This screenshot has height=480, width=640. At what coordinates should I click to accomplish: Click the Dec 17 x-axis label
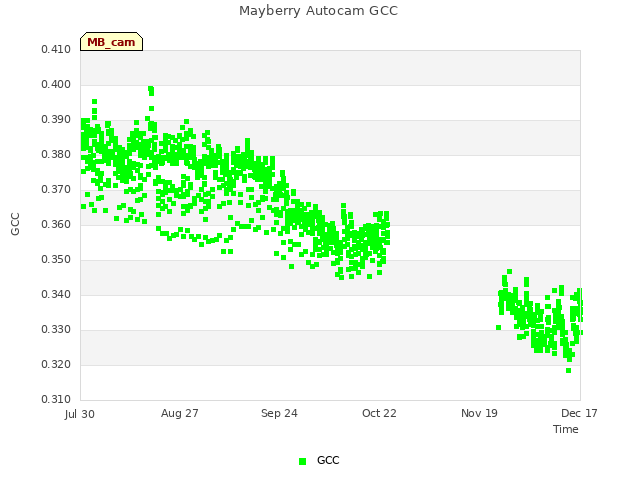click(579, 413)
